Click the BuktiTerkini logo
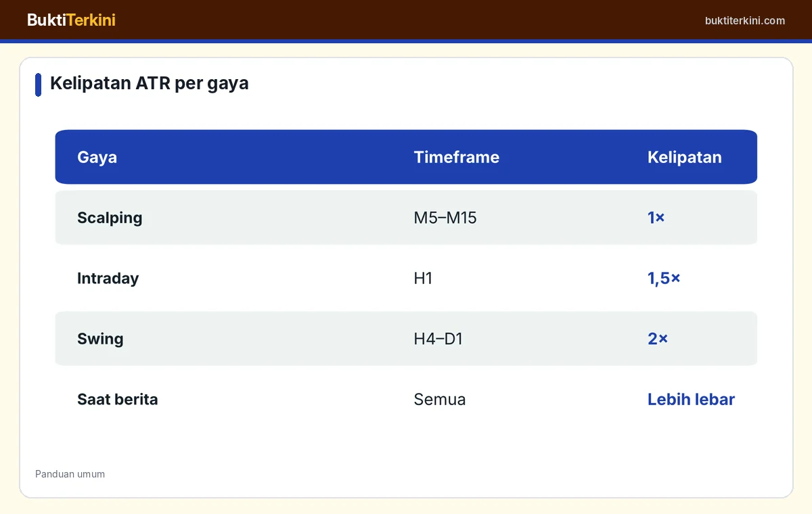The image size is (812, 514). (71, 20)
